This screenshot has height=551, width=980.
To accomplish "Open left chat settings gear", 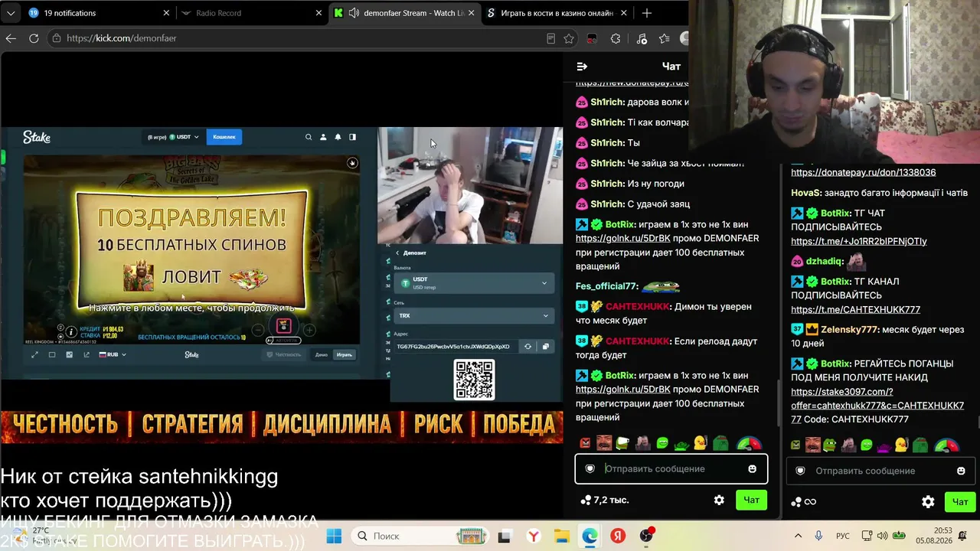I will [719, 500].
